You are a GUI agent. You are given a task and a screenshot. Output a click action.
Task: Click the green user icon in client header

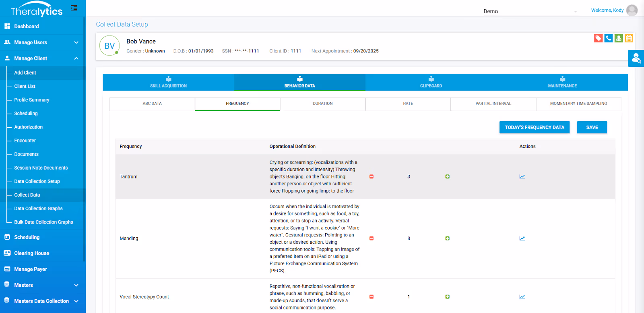point(619,38)
